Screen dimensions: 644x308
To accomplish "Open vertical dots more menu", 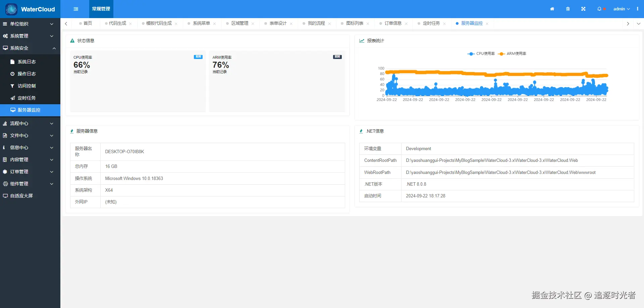I will (638, 9).
